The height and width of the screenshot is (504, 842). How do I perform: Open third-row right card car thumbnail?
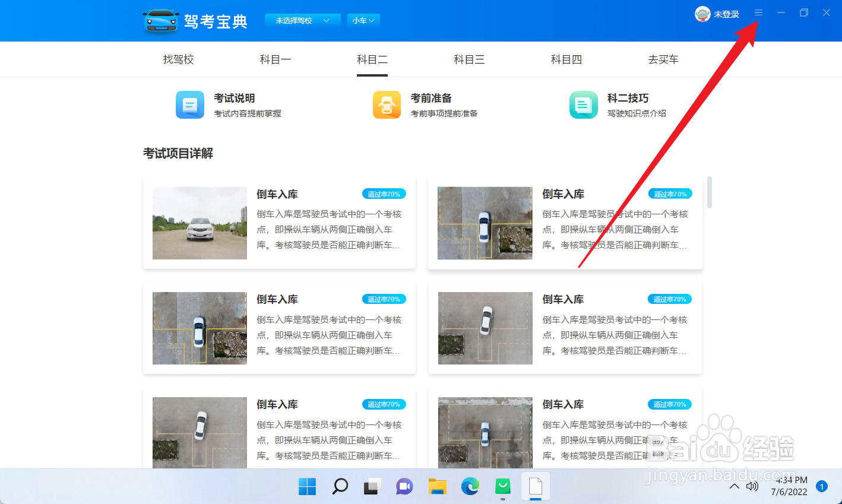pyautogui.click(x=485, y=433)
